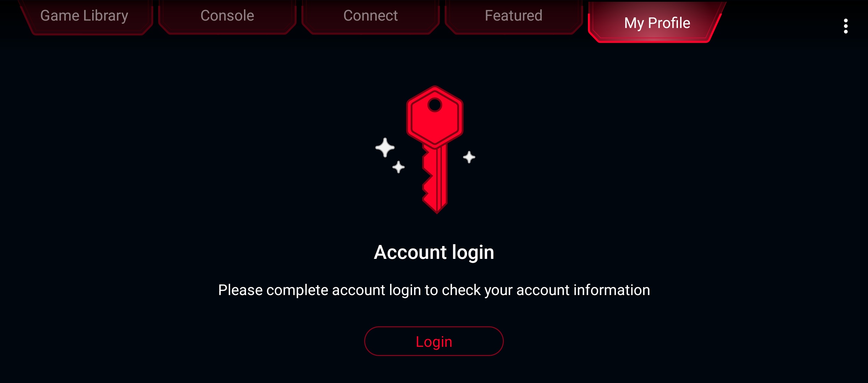The width and height of the screenshot is (868, 383).
Task: Switch to the Game Library tab
Action: click(x=84, y=16)
